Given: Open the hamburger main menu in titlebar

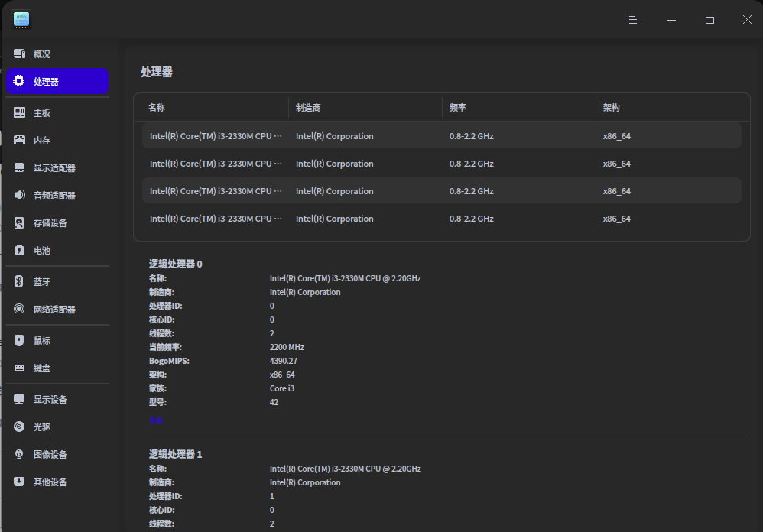Looking at the screenshot, I should tap(633, 20).
